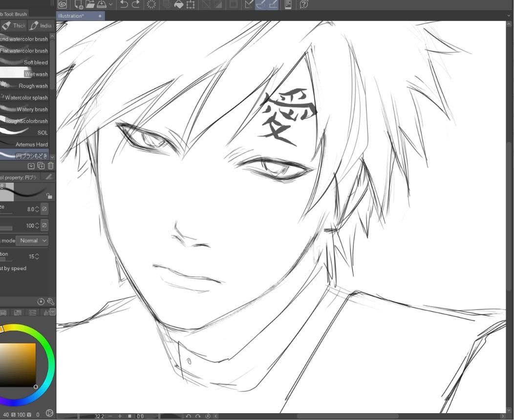Toggle Snap to Grid in toolbar
514x420 pixels.
(273, 4)
